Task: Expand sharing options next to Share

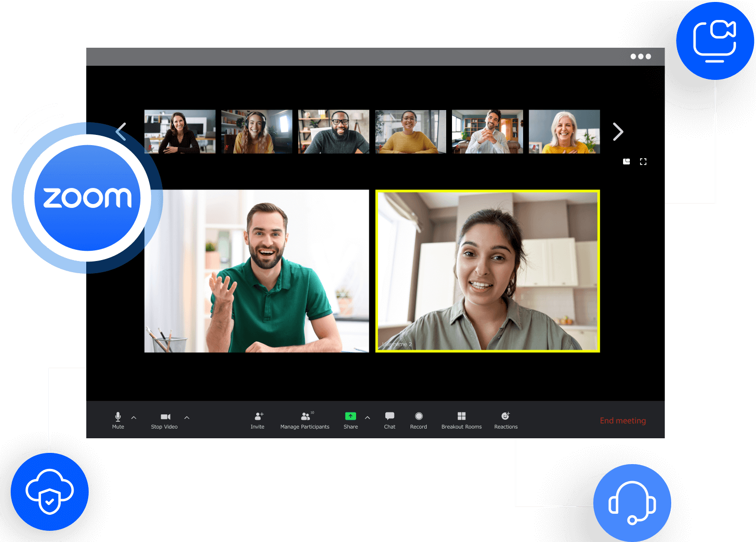Action: [367, 417]
